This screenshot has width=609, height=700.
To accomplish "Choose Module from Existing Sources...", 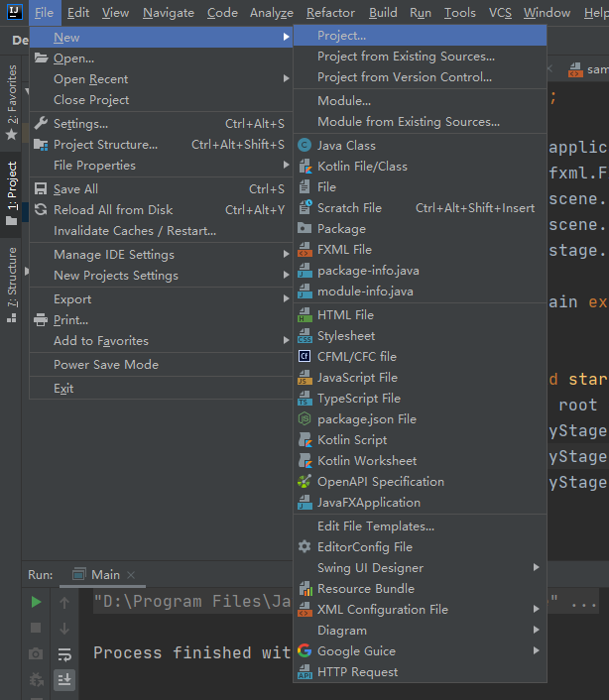I will (x=421, y=121).
